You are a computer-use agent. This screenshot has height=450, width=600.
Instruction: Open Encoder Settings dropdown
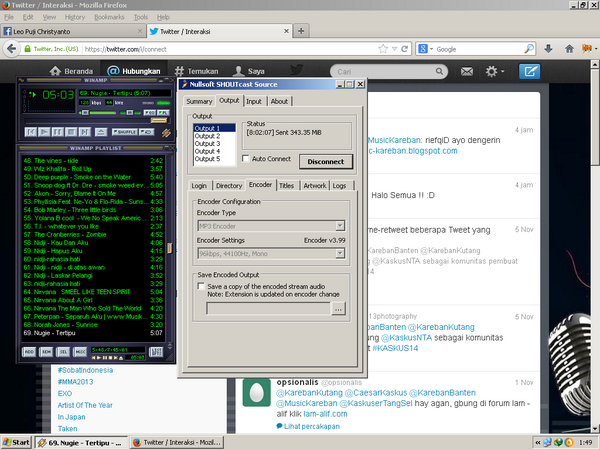340,253
